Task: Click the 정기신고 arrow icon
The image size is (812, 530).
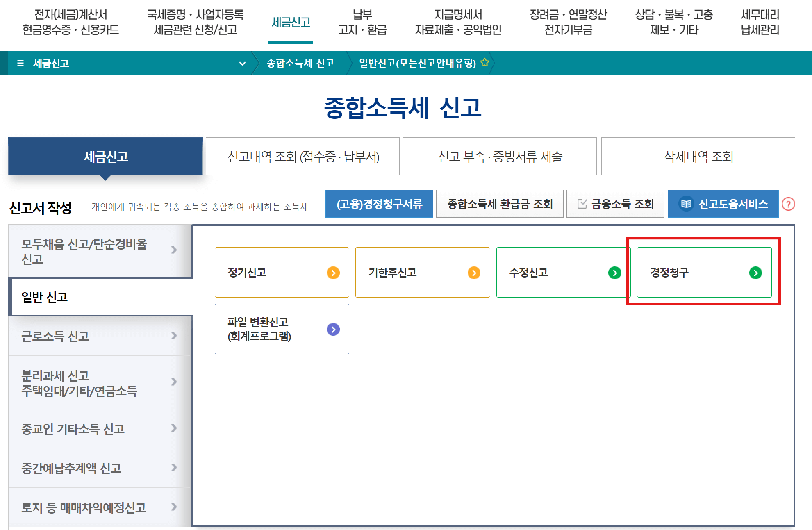Action: [x=332, y=271]
